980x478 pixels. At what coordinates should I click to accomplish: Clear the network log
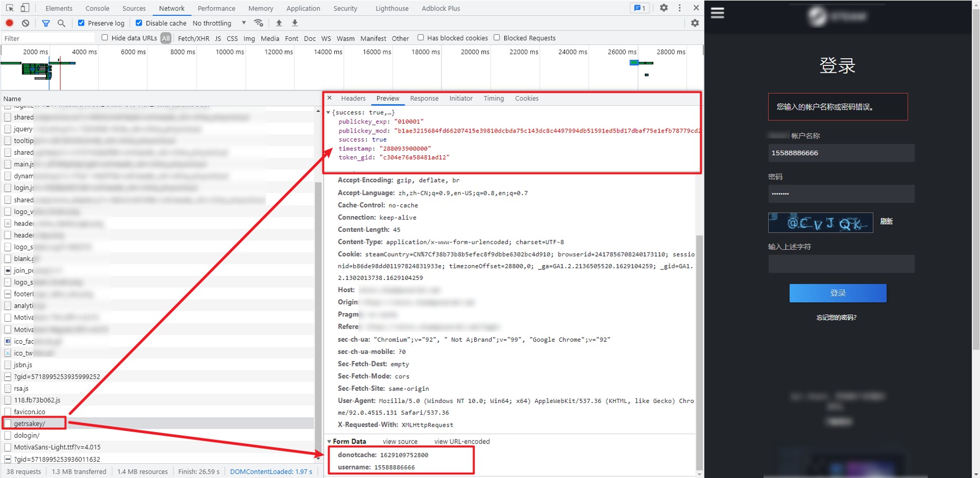click(x=25, y=23)
